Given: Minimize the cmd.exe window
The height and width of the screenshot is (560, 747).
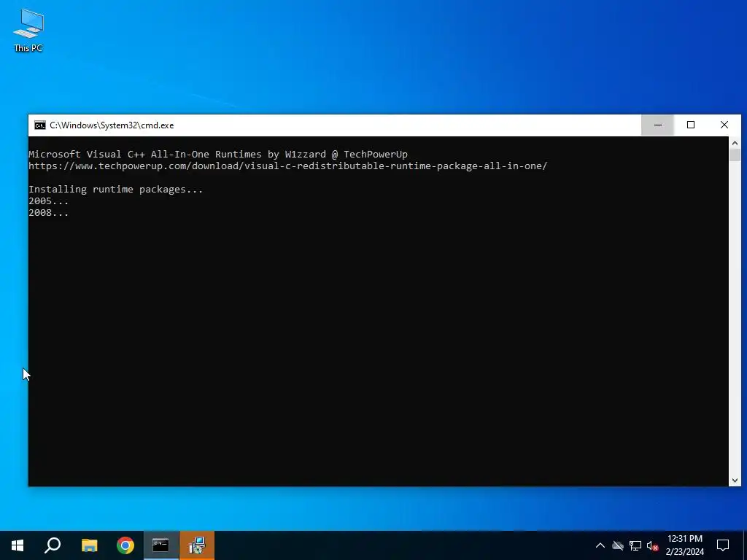Looking at the screenshot, I should [657, 125].
